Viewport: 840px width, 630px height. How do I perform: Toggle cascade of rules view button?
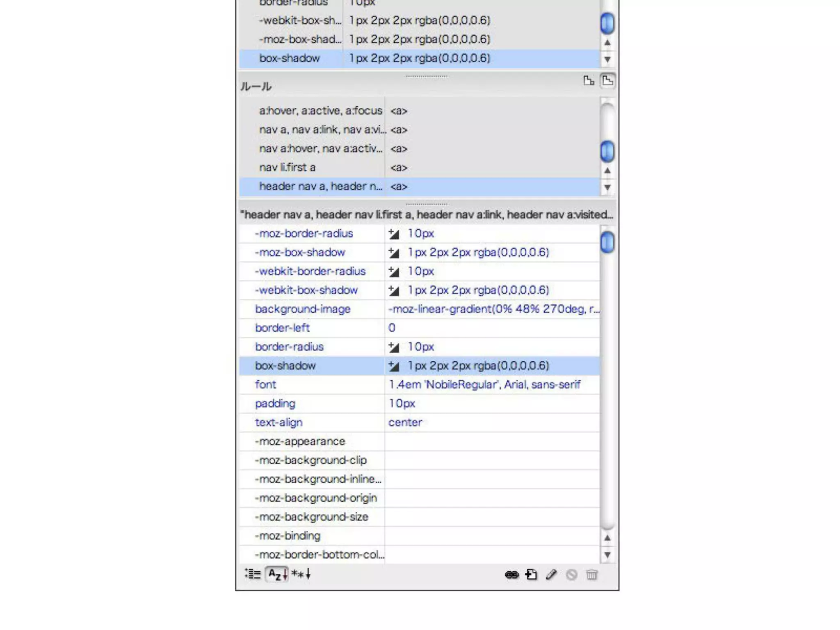coord(607,80)
